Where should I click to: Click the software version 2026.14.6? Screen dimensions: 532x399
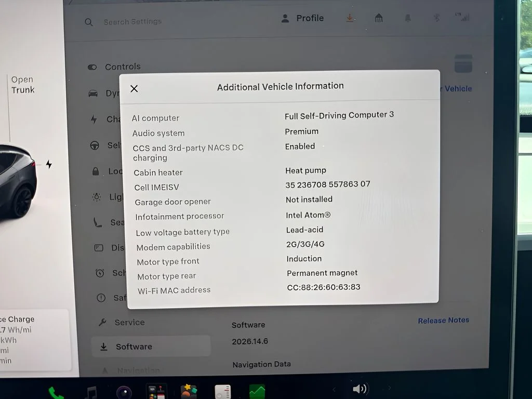pyautogui.click(x=250, y=341)
